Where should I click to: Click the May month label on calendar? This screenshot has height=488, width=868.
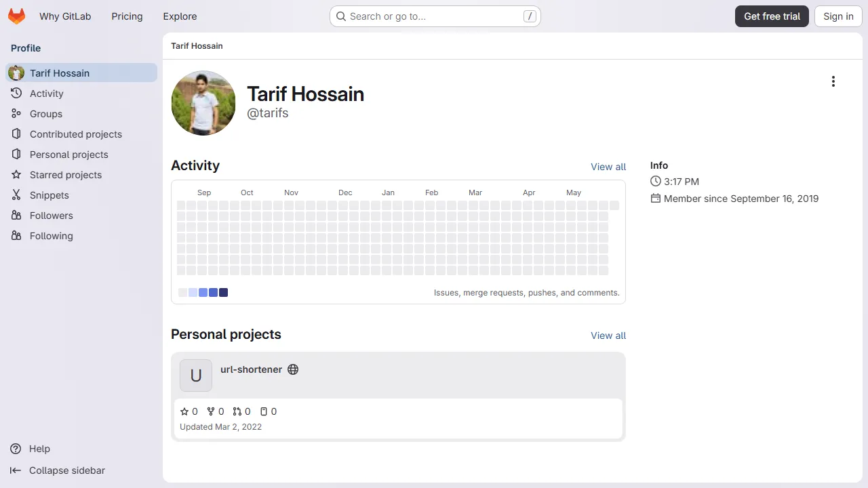point(574,192)
